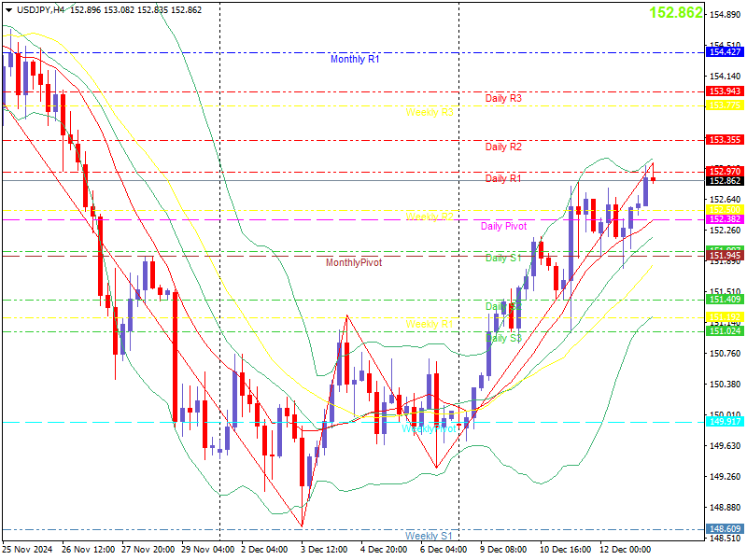Viewport: 747px width, 560px height.
Task: Click the black 152.862 current price tag
Action: point(726,181)
